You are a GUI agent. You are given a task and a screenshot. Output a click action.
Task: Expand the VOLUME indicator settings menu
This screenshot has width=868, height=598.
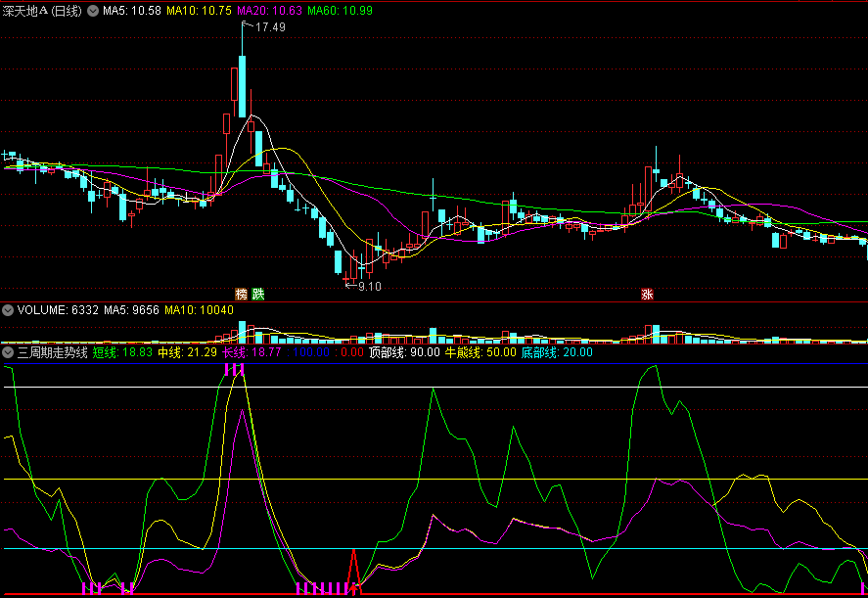tap(8, 310)
